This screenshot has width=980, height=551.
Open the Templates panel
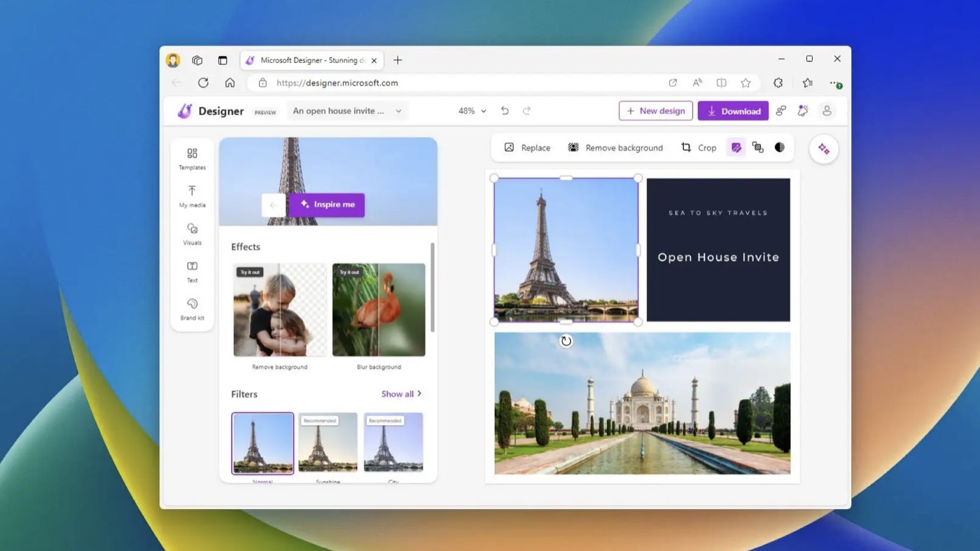192,159
